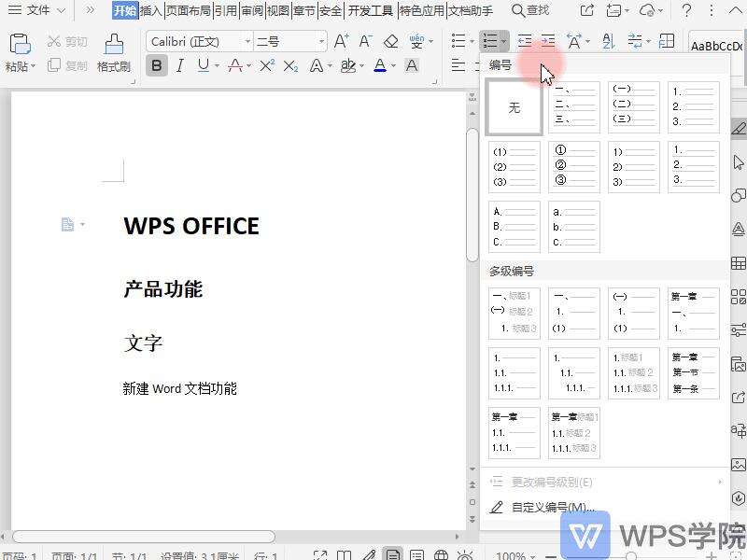Choose the circled ①②③ numbering style
The height and width of the screenshot is (560, 747).
[x=573, y=167]
